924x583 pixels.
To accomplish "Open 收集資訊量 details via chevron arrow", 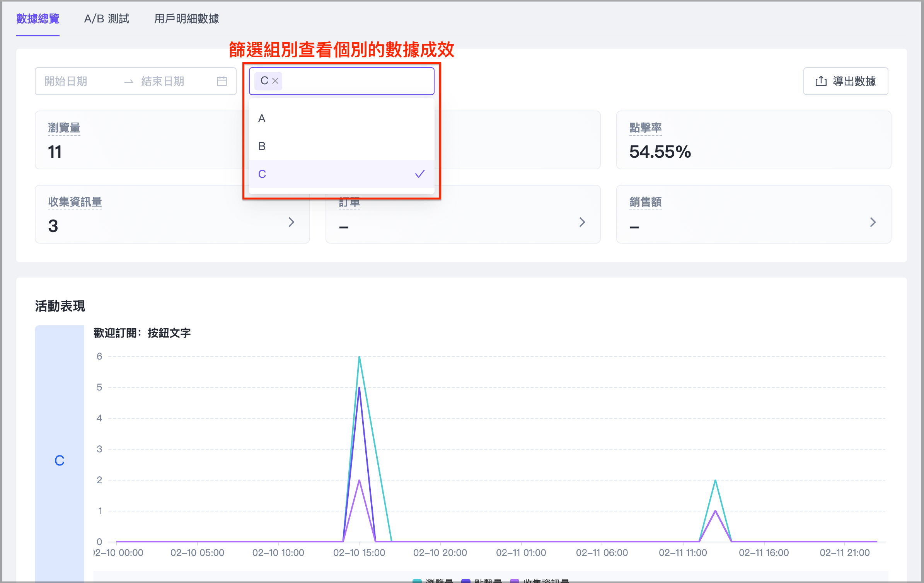I will point(292,222).
